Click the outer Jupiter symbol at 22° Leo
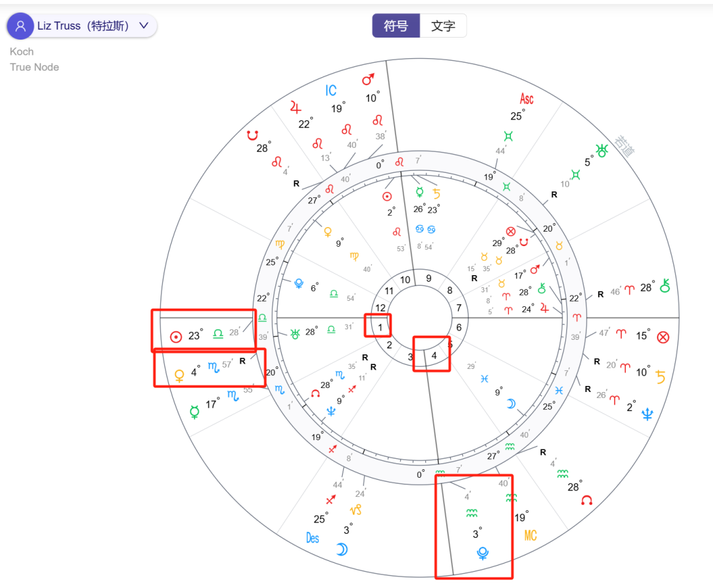The image size is (713, 588). click(x=296, y=108)
